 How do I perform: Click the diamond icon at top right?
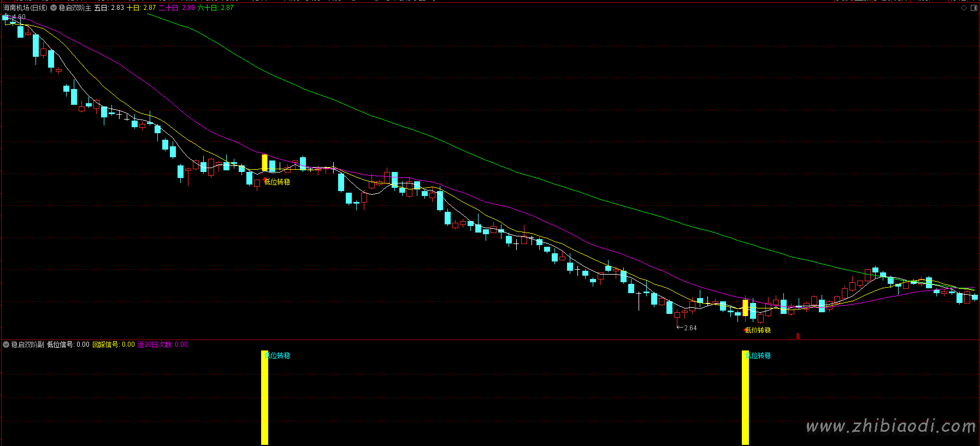[x=964, y=8]
